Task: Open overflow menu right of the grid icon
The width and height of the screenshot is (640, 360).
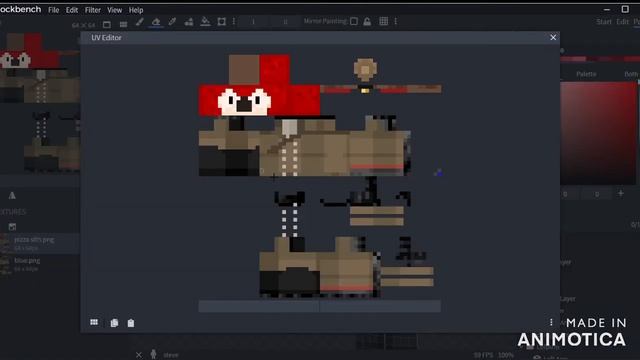Action: pos(396,21)
